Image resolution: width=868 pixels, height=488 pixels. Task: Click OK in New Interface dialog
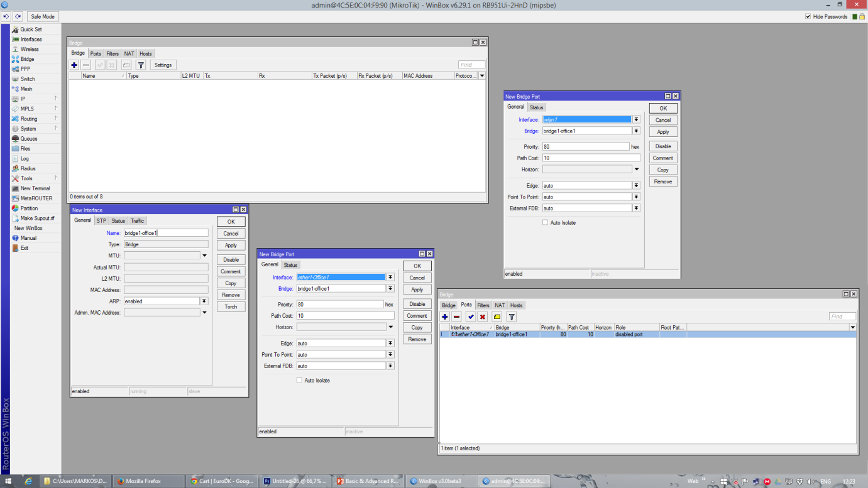231,222
